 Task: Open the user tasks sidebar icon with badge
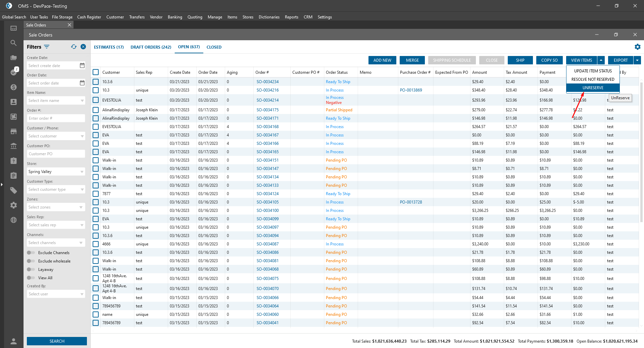13,72
